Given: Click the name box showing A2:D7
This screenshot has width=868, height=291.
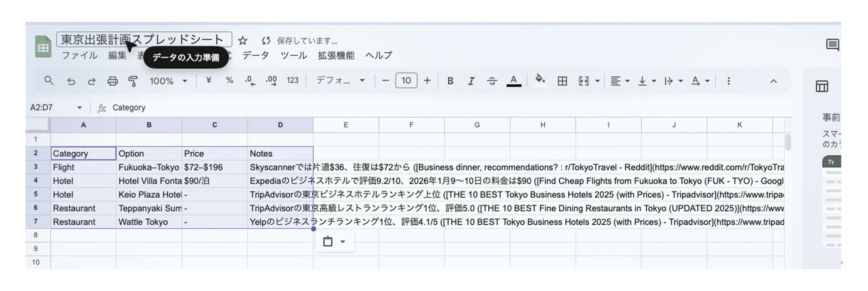Looking at the screenshot, I should pyautogui.click(x=42, y=107).
